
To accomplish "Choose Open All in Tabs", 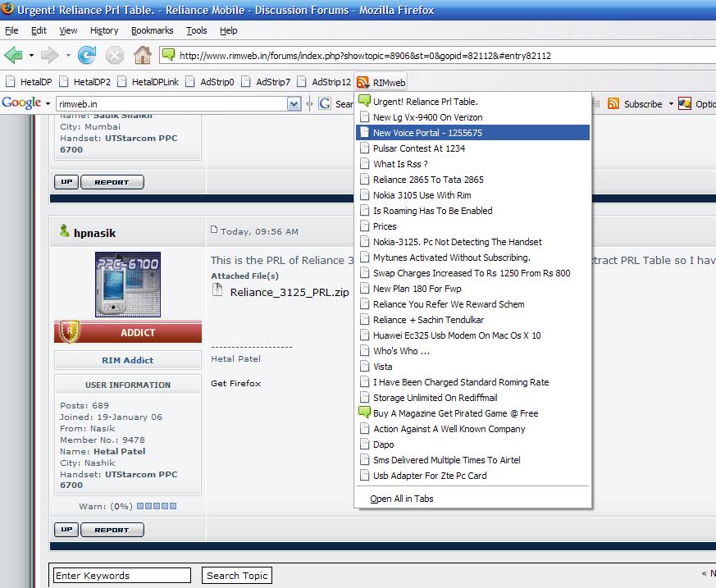I will (x=472, y=499).
